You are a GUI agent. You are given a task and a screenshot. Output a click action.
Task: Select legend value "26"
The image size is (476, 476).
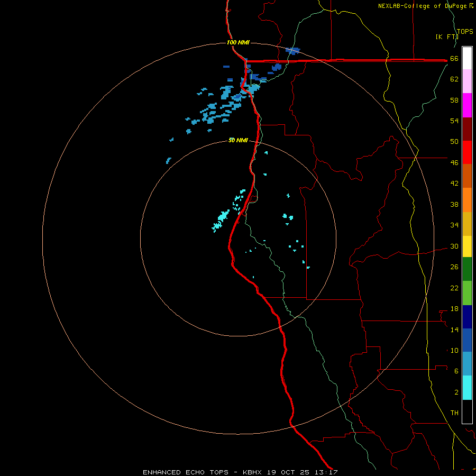point(454,267)
